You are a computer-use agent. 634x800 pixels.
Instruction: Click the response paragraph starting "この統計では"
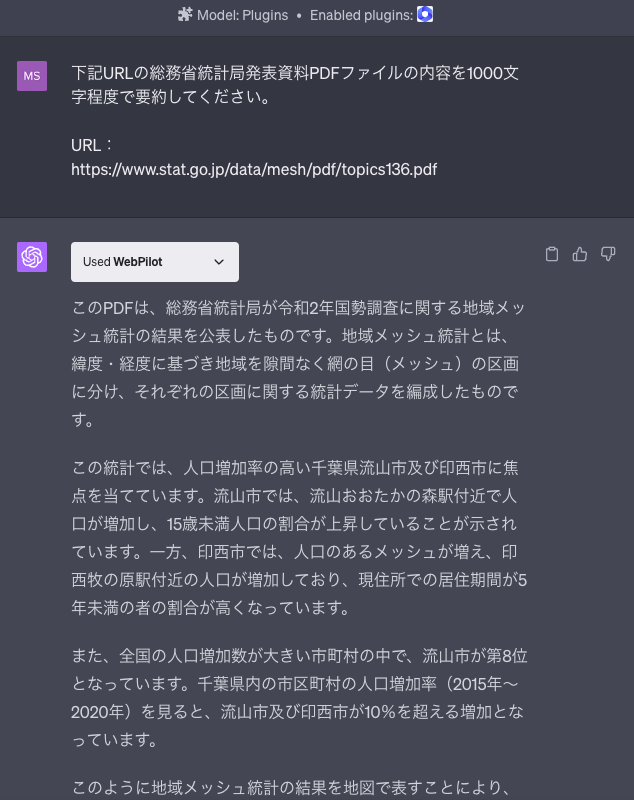(298, 537)
